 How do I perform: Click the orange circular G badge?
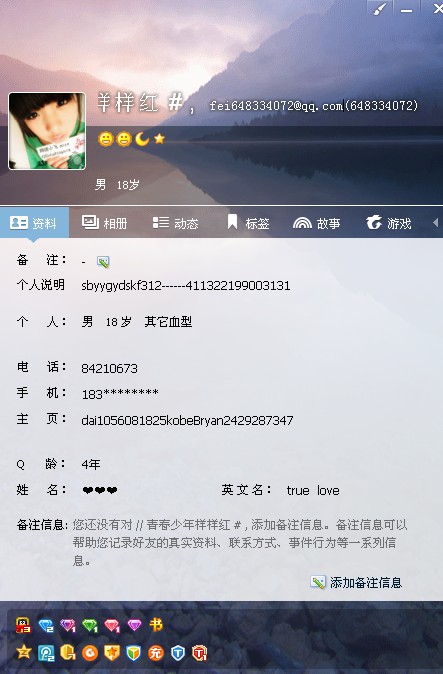coord(90,653)
